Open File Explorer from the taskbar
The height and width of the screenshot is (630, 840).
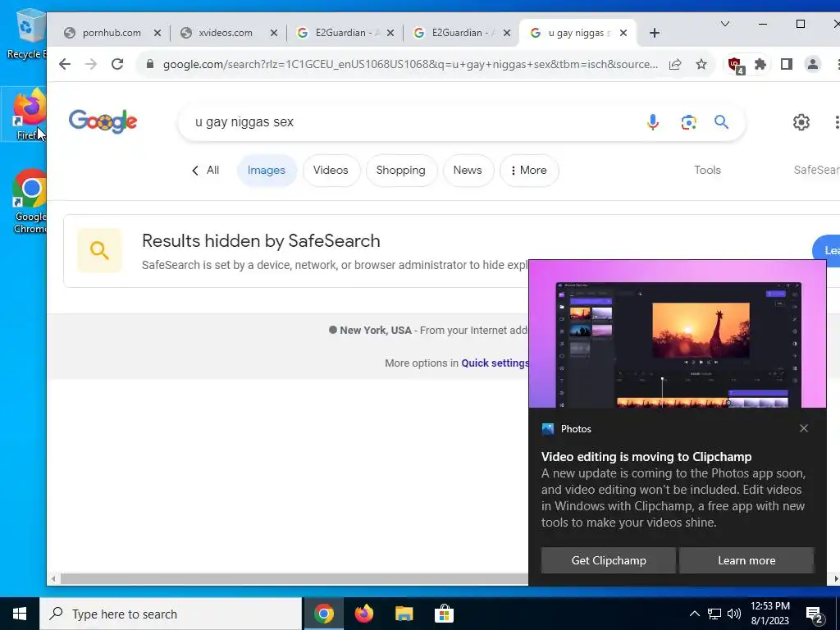point(404,614)
